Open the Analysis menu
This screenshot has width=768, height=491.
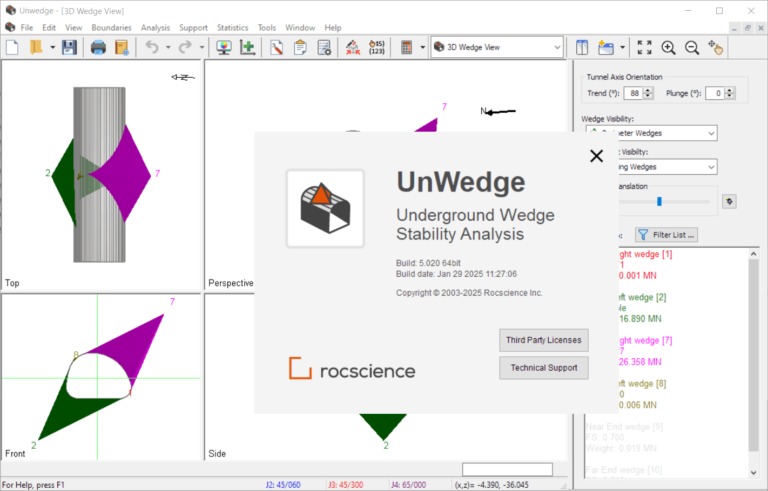click(x=155, y=27)
